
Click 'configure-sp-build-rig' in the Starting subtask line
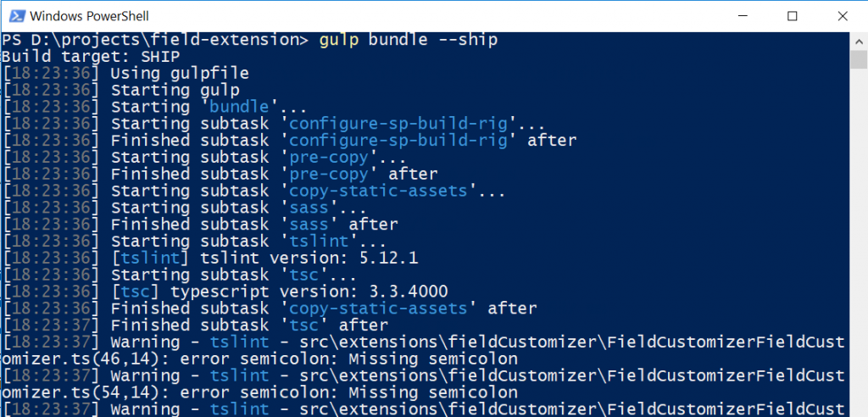[x=398, y=124]
